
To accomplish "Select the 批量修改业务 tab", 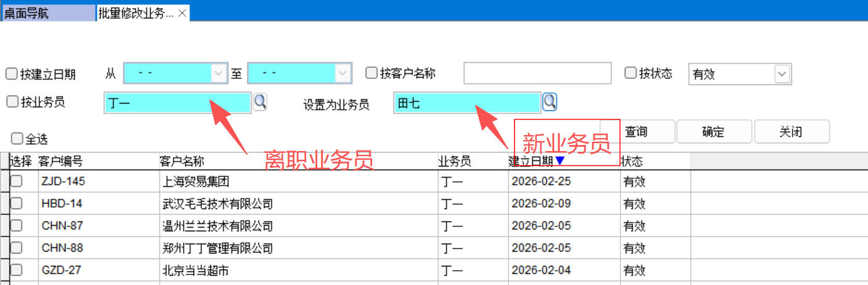I will 136,13.
